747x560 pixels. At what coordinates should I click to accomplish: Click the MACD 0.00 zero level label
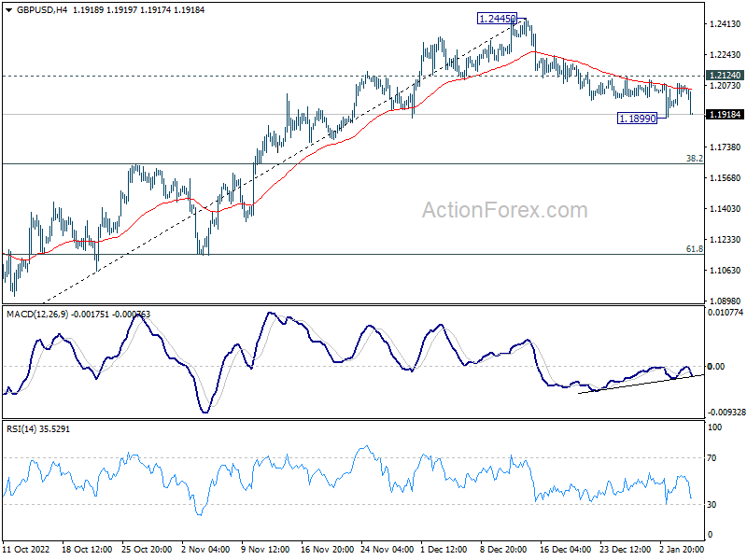pos(716,366)
